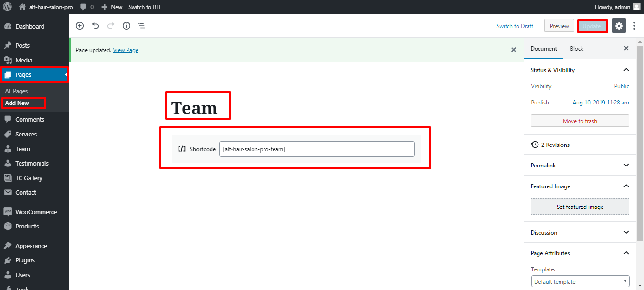Click the Media icon in sidebar
The height and width of the screenshot is (290, 644).
8,60
